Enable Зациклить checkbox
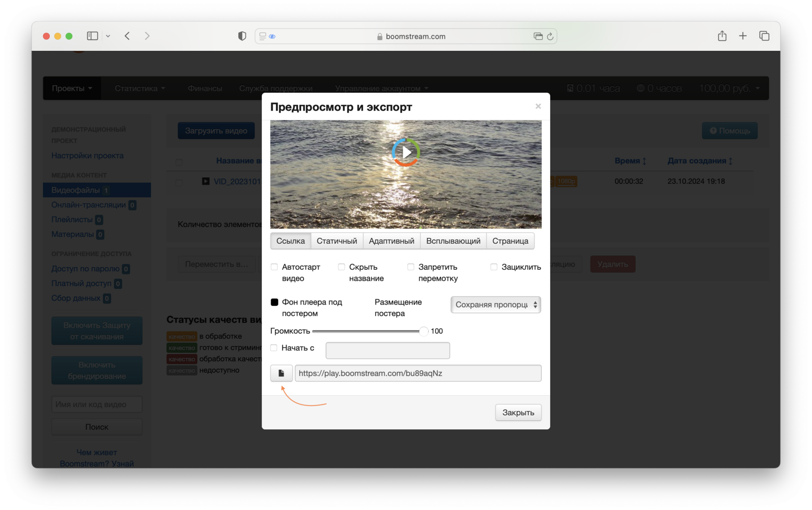Screen dimensions: 812x510 (x=494, y=267)
